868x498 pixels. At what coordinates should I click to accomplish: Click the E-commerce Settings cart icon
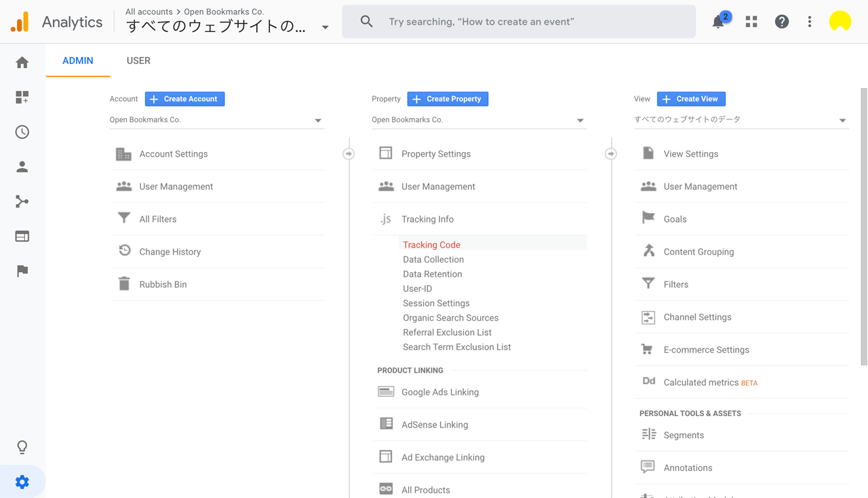pyautogui.click(x=647, y=349)
